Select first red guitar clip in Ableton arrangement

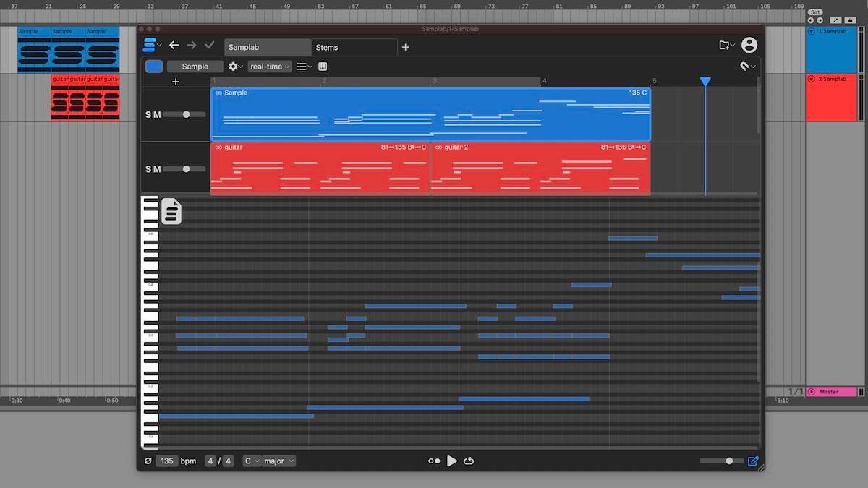pos(59,97)
